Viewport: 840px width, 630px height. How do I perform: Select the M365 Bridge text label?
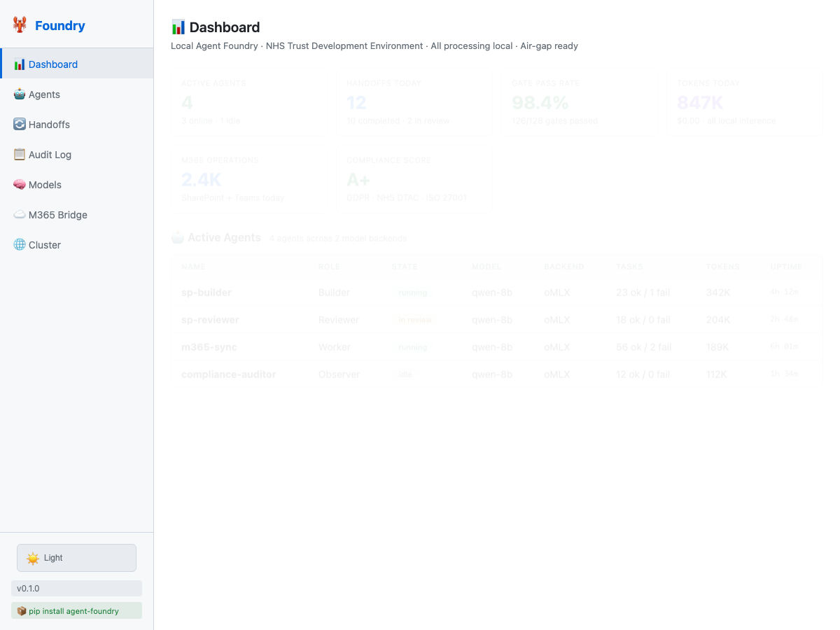coord(58,215)
